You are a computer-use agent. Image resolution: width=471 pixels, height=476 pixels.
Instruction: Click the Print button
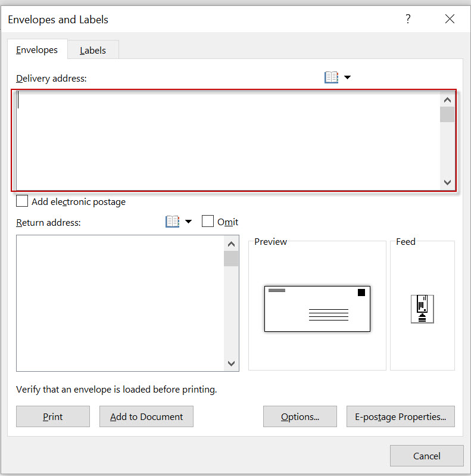point(53,416)
